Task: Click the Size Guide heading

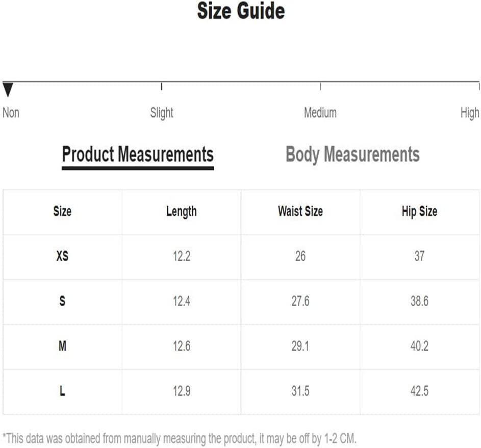Action: click(x=241, y=11)
